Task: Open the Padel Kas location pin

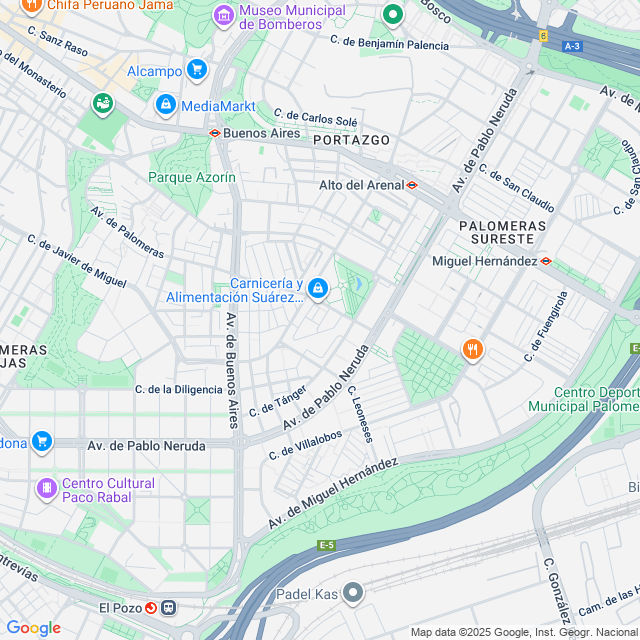Action: (353, 593)
